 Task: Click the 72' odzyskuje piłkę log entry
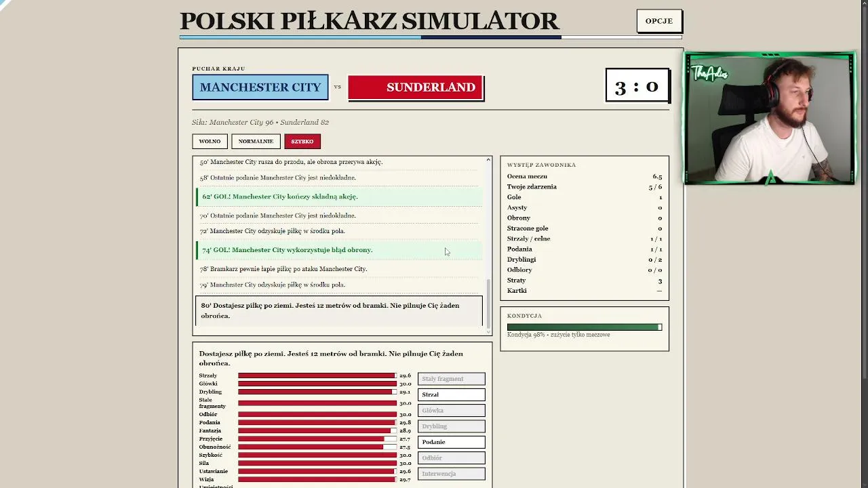coord(339,231)
